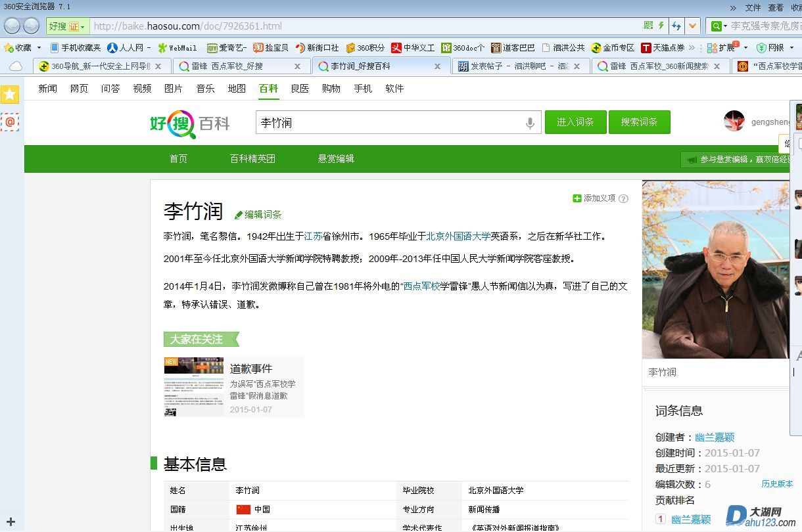Viewport: 802px width, 532px height.
Task: Open the 360积分 bookmark
Action: tap(366, 47)
